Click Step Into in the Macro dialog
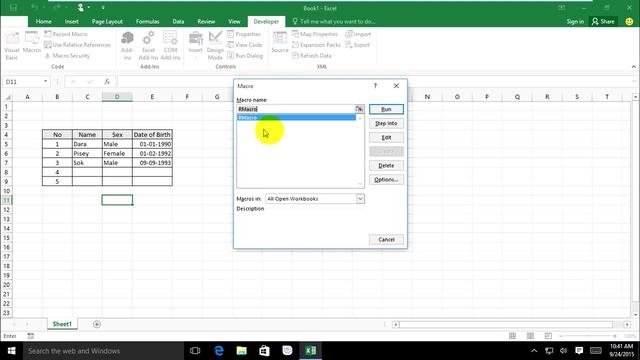Image resolution: width=640 pixels, height=360 pixels. point(386,123)
